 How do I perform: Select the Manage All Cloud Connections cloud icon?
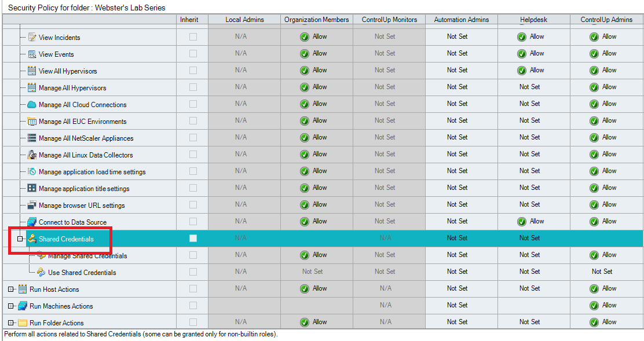coord(32,105)
